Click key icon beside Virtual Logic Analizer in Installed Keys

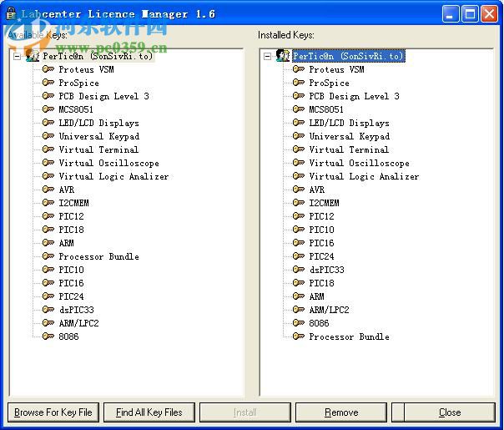coord(299,176)
